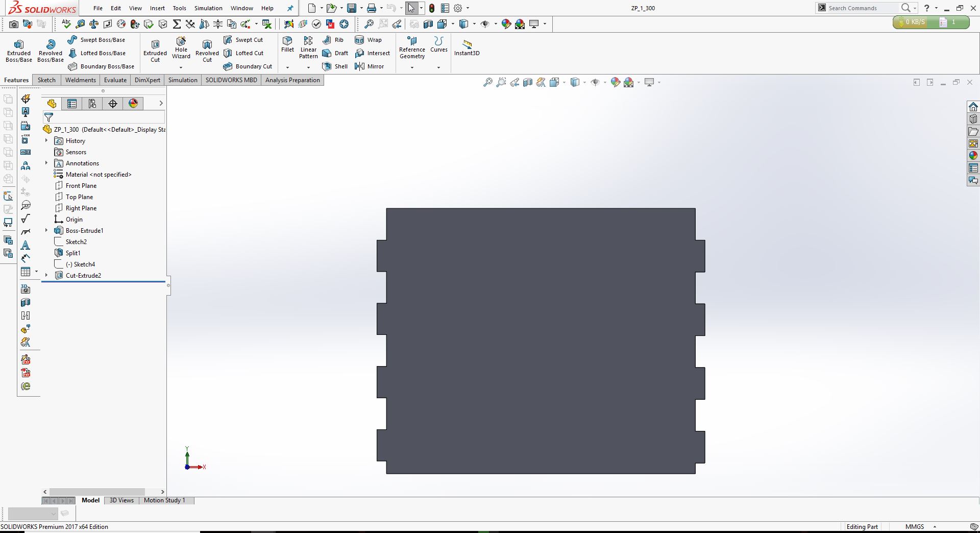Screen dimensions: 980x533
Task: Expand the manager tabs overflow arrow
Action: tap(161, 104)
